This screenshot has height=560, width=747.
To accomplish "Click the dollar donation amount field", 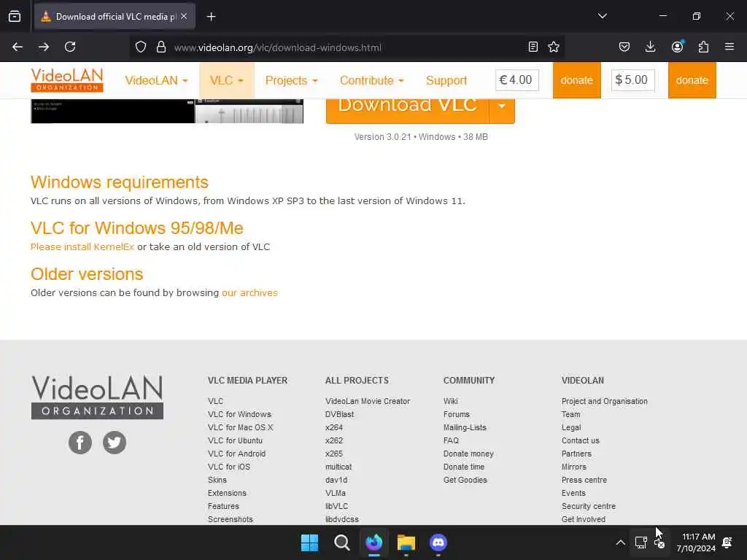I will (x=632, y=80).
